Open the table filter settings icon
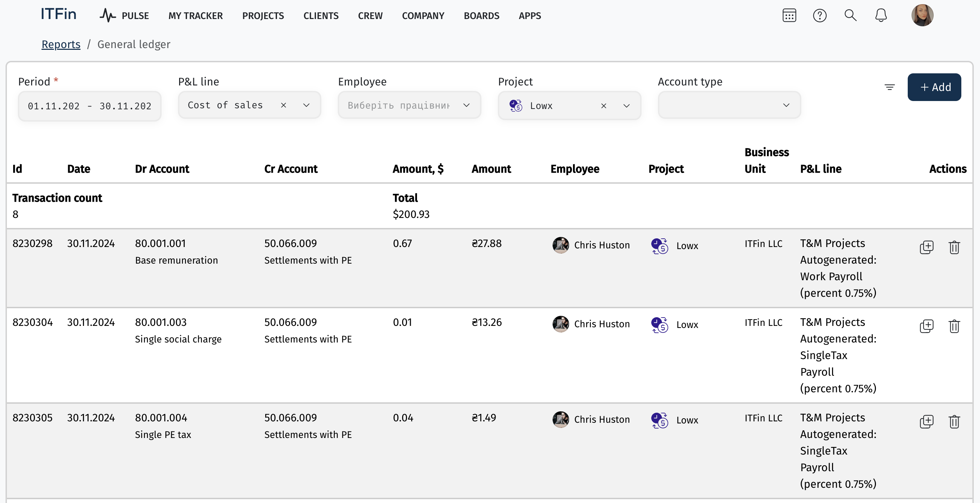 tap(889, 87)
